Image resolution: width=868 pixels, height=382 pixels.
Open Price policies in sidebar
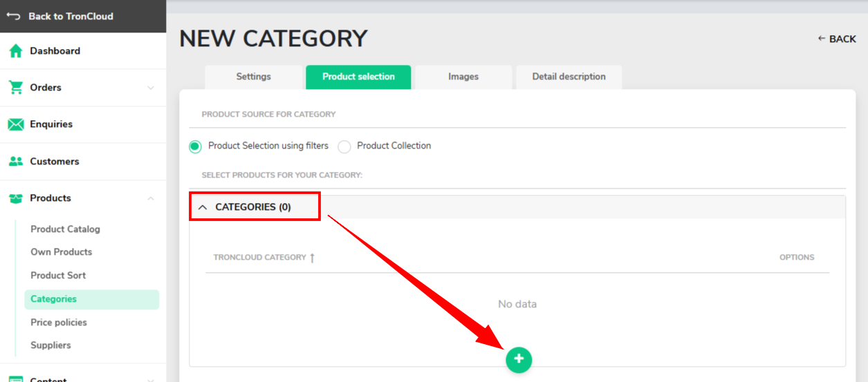[59, 323]
